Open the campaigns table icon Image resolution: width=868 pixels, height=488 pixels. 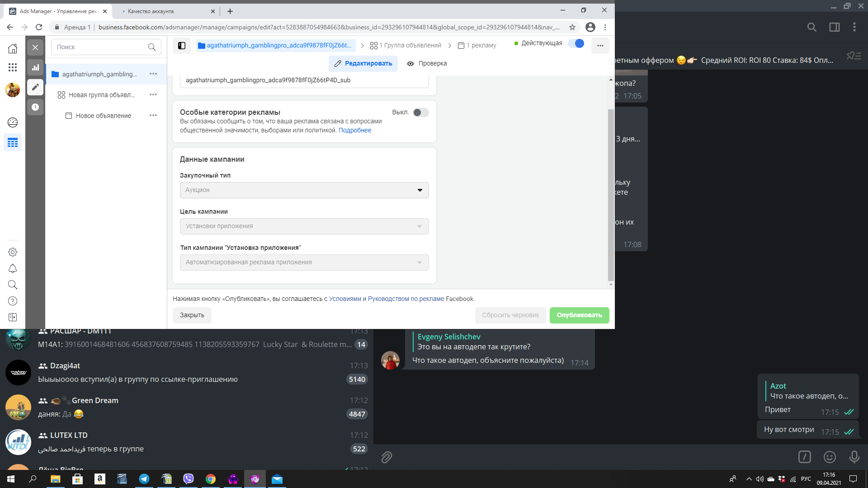click(x=13, y=143)
